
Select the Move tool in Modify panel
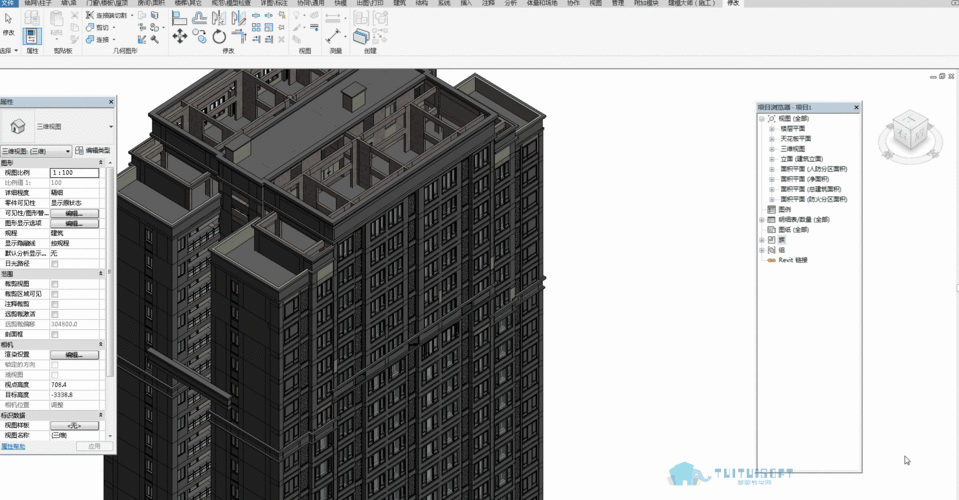click(x=180, y=36)
